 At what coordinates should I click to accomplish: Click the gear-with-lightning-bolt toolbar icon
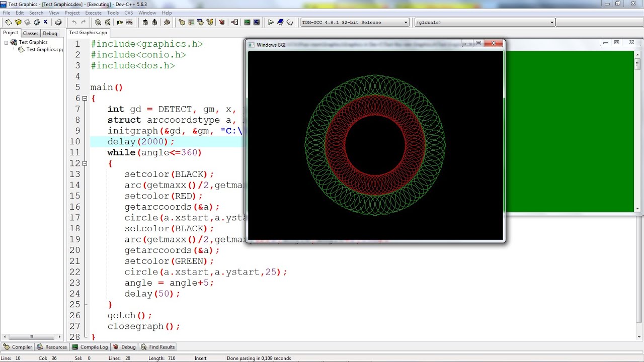[209, 22]
